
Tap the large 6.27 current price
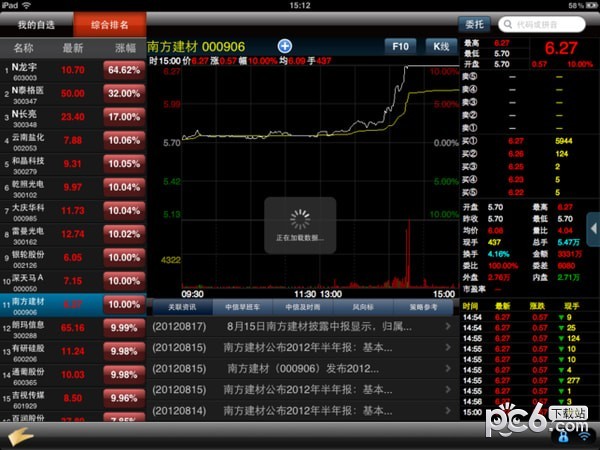(561, 48)
